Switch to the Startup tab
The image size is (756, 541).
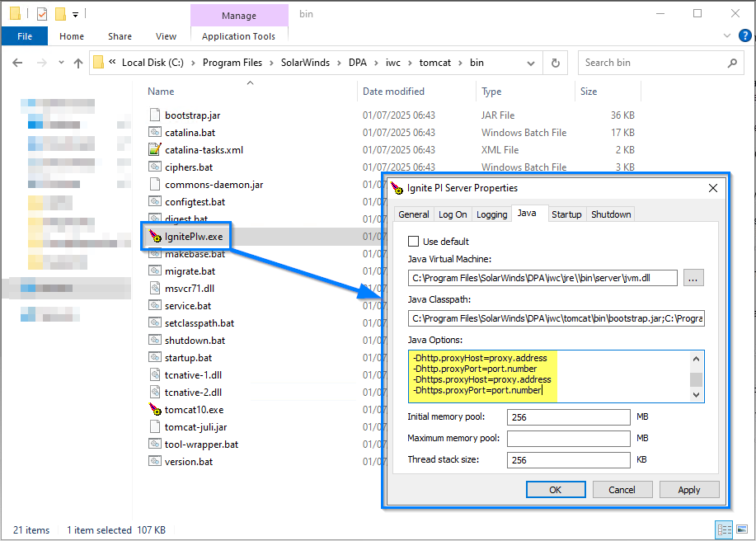coord(566,214)
